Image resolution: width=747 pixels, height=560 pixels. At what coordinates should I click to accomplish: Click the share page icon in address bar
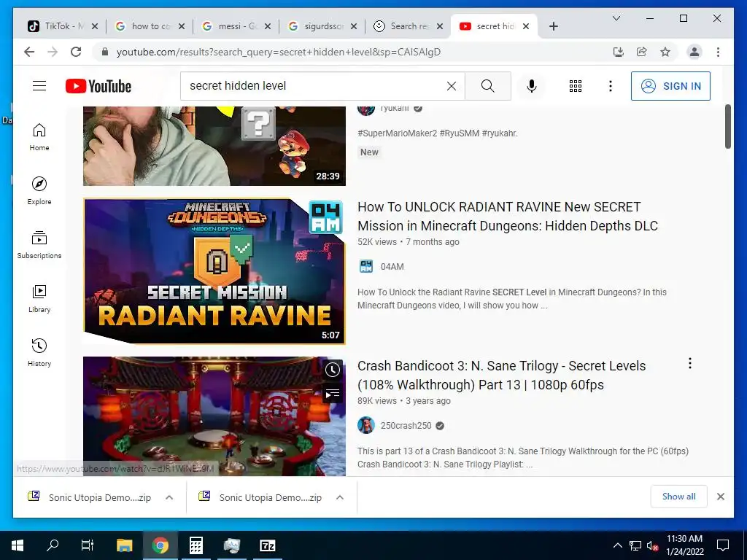coord(642,52)
